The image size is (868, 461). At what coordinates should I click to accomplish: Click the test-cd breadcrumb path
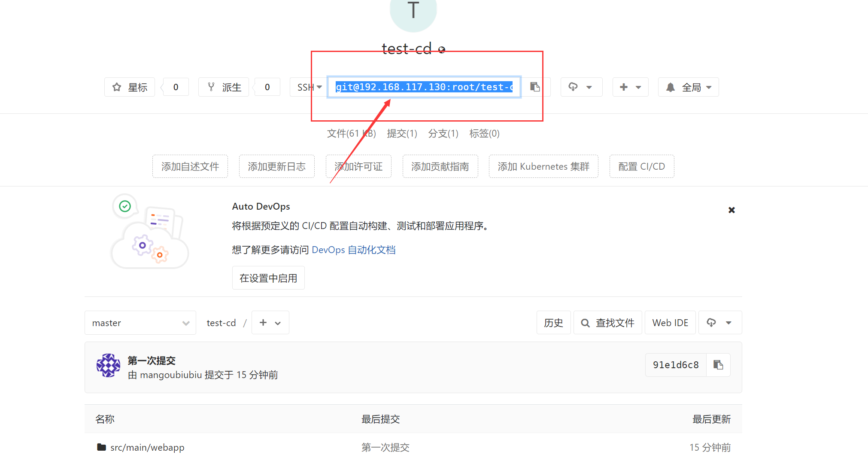(221, 323)
